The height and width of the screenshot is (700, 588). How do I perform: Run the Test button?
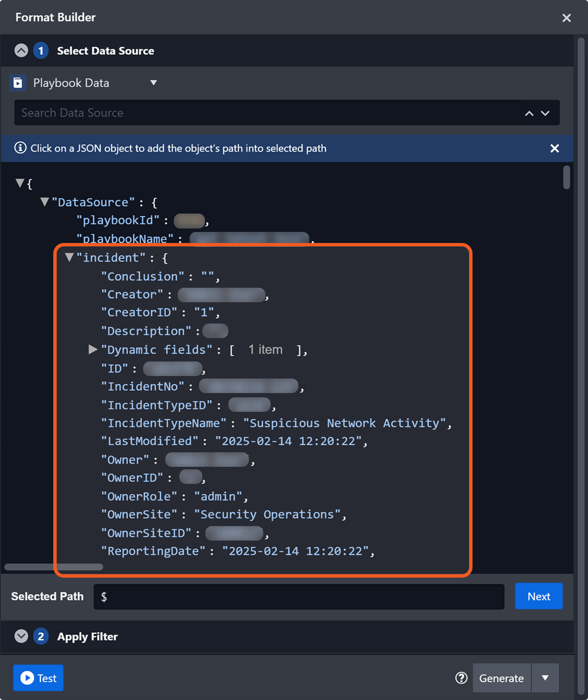tap(38, 678)
